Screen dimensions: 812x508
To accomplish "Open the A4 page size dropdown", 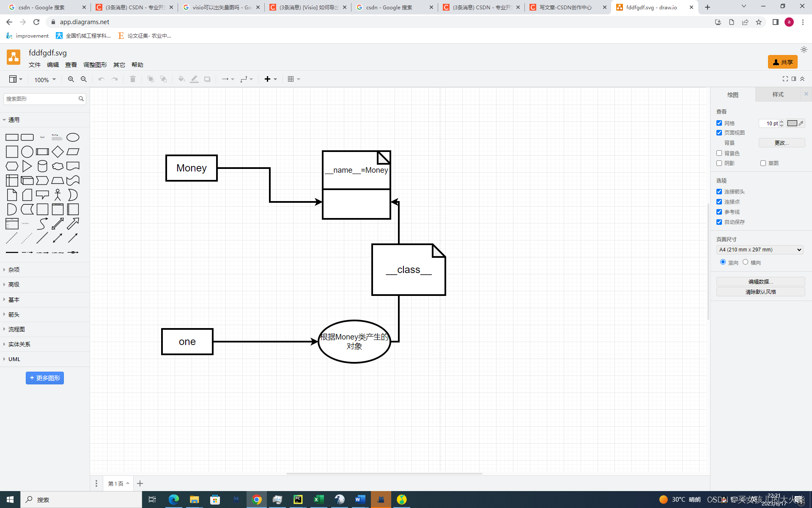I will pos(760,250).
